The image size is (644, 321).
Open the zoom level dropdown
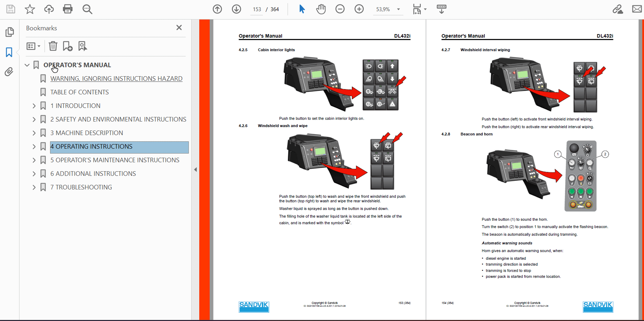tap(399, 9)
